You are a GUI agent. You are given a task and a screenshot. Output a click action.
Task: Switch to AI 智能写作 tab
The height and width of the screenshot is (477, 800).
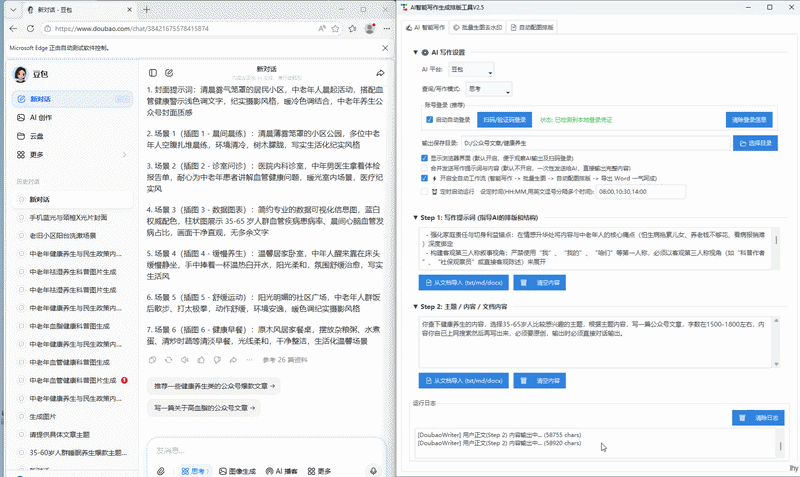(x=425, y=28)
